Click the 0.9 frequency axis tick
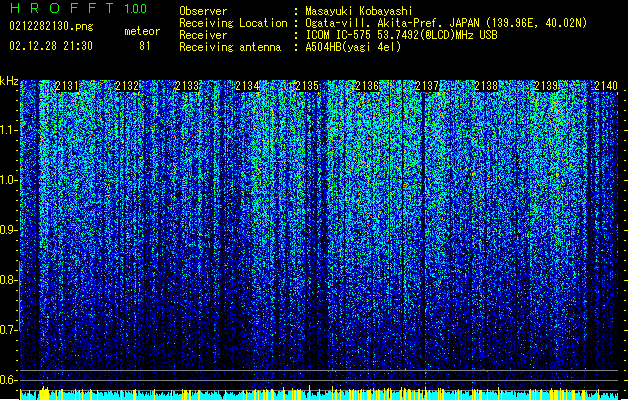This screenshot has height=400, width=629. pos(9,230)
